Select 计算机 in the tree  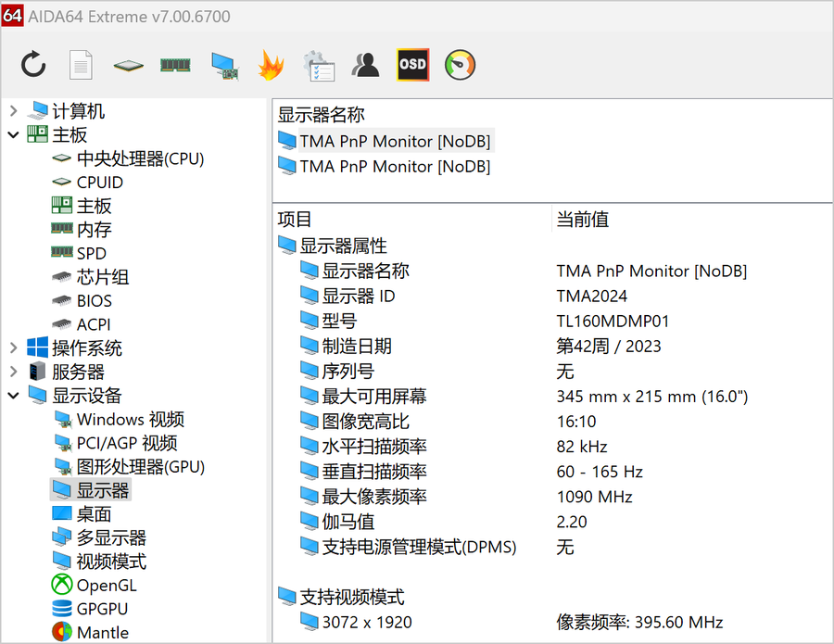point(78,110)
